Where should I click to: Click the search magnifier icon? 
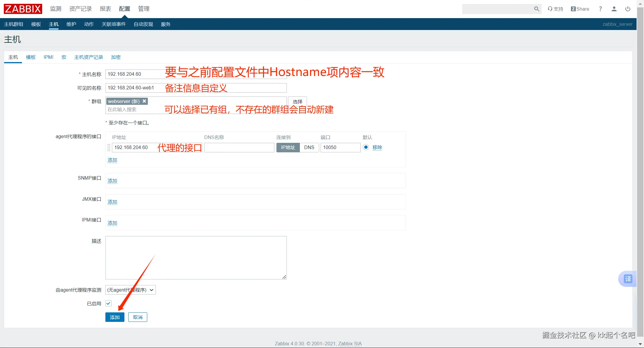[536, 9]
